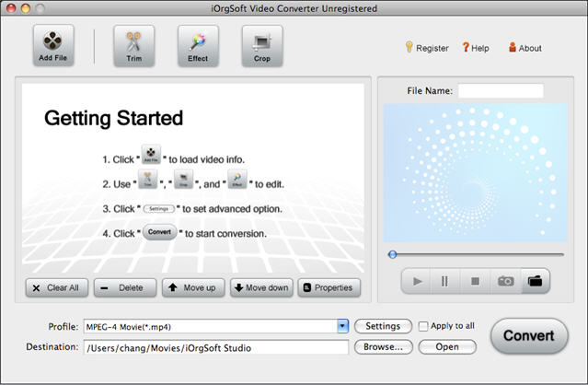
Task: Click the Effect icon in Getting Started step 2
Action: click(237, 179)
